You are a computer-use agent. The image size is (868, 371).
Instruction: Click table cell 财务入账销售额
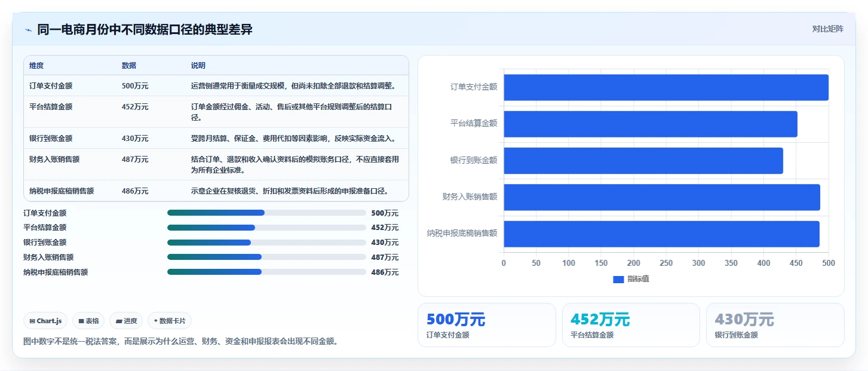54,160
